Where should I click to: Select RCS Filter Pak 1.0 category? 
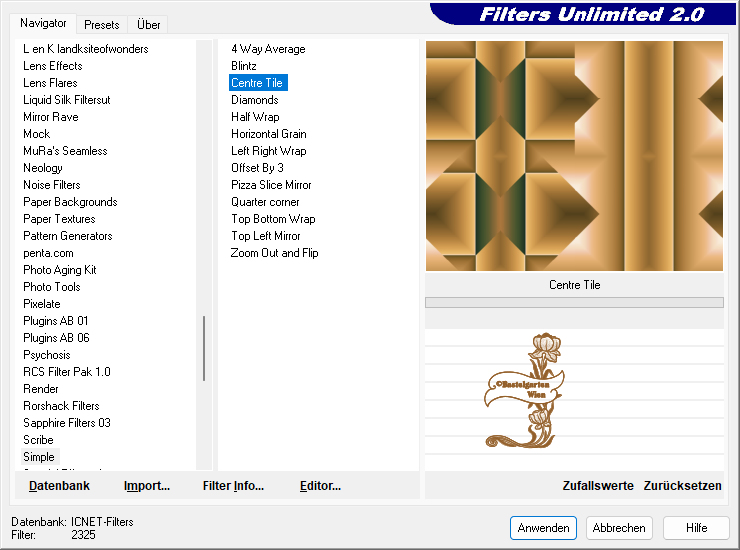tap(67, 372)
